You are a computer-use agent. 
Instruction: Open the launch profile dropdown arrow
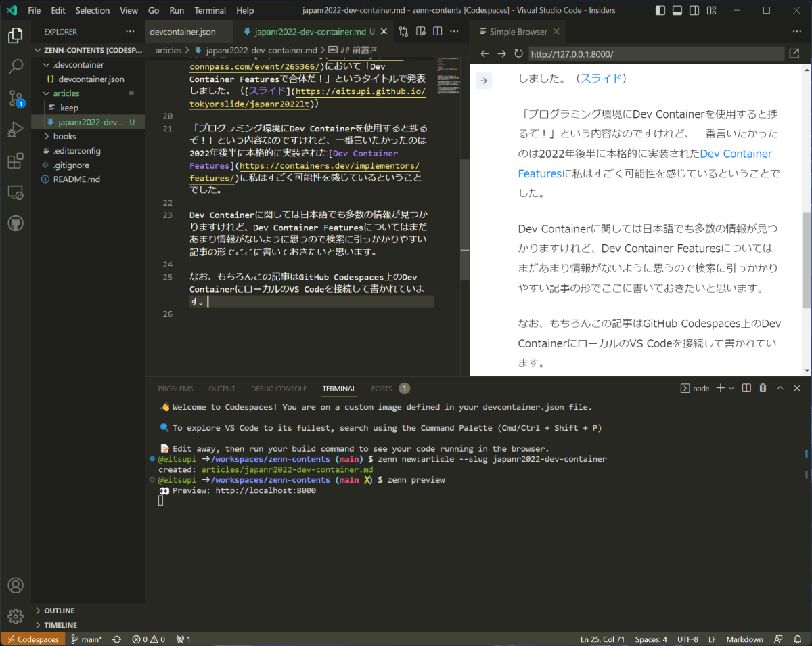[733, 388]
